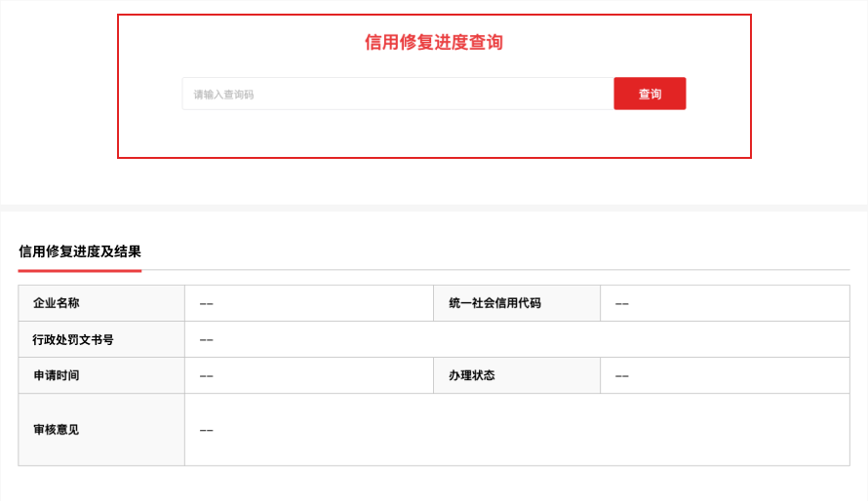Click the red 查询 button
The image size is (868, 501).
pyautogui.click(x=650, y=94)
